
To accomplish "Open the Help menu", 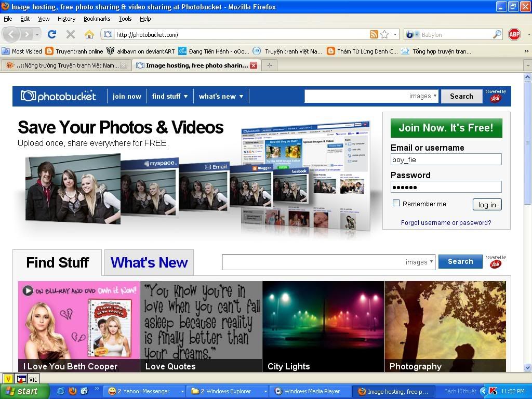I will click(145, 19).
